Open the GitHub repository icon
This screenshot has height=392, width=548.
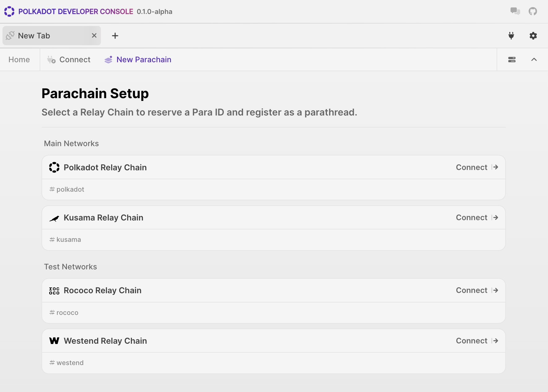pyautogui.click(x=533, y=11)
